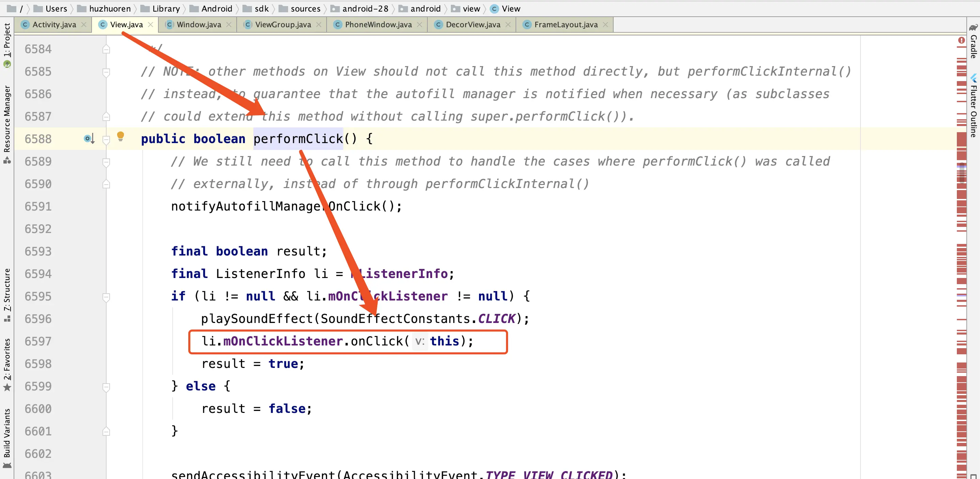Click the View class breadcrumb
Viewport: 980px width, 479px height.
pos(510,9)
